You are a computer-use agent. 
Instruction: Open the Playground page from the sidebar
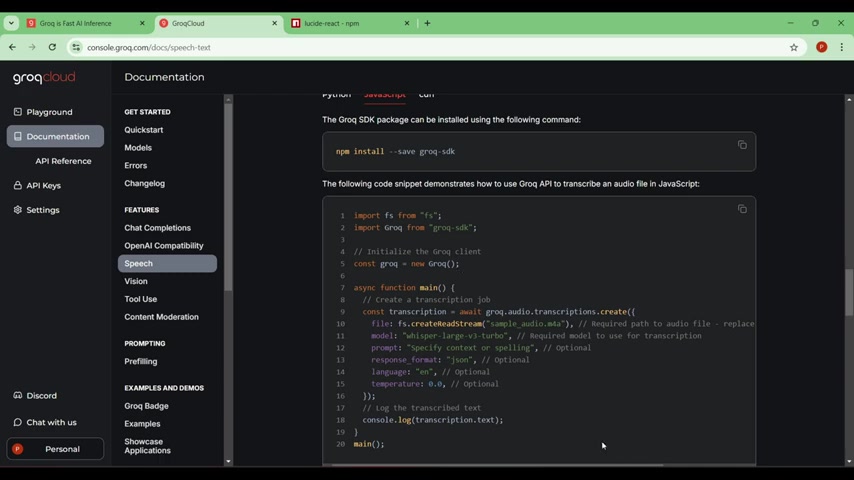(49, 112)
